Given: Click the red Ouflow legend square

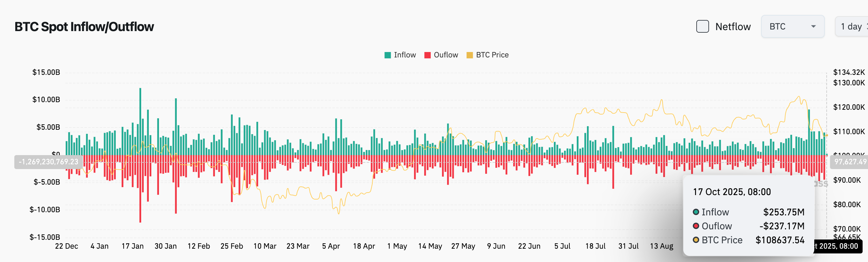Looking at the screenshot, I should click(x=427, y=55).
